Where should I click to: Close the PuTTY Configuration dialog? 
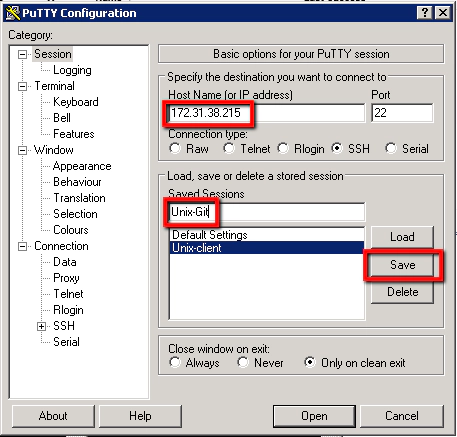click(443, 13)
